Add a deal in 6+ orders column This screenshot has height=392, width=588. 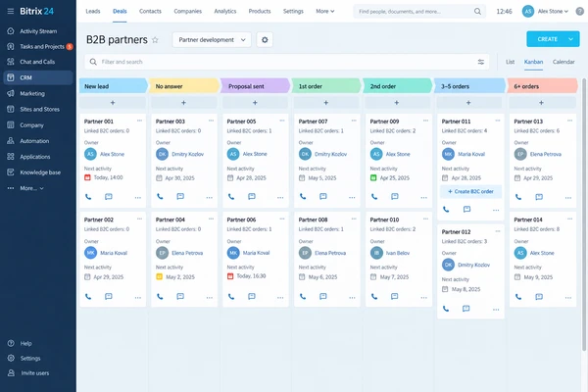[541, 102]
